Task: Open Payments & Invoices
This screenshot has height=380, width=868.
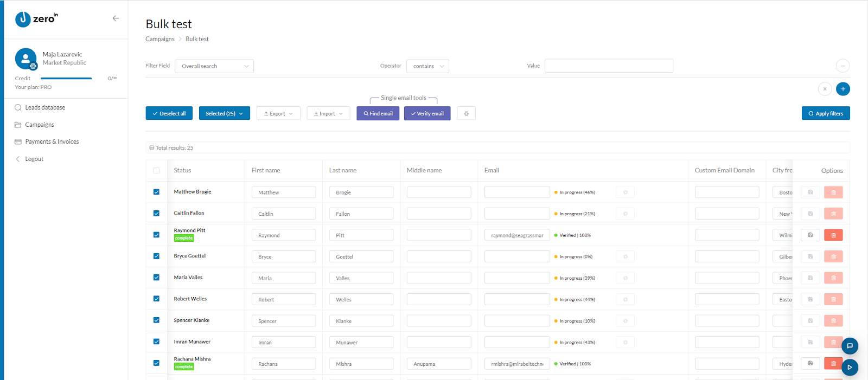Action: point(52,141)
